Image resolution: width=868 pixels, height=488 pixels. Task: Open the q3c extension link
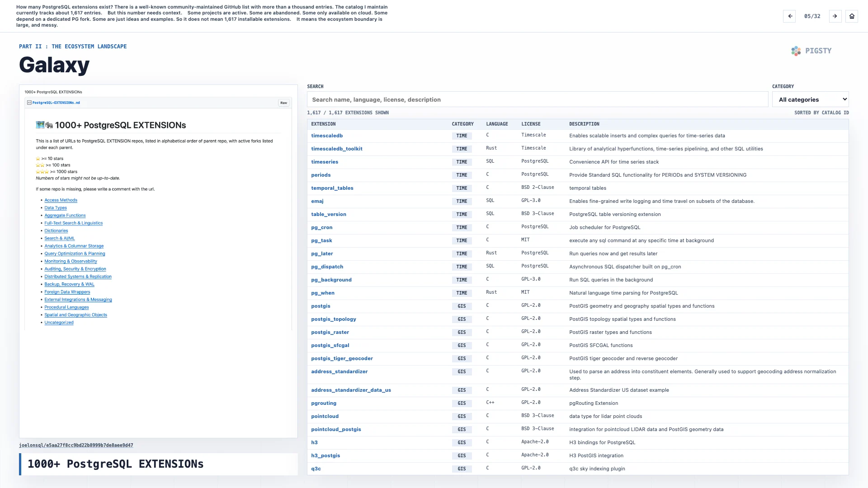tap(316, 469)
